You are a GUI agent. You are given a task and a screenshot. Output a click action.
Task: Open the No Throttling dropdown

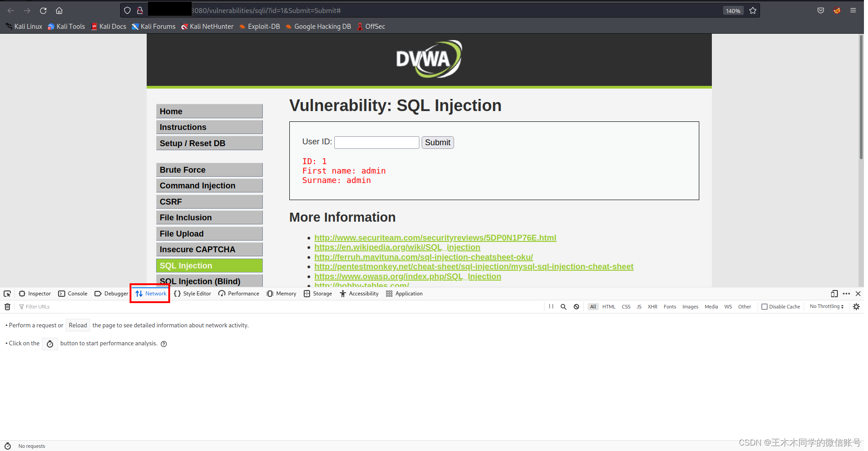click(827, 307)
